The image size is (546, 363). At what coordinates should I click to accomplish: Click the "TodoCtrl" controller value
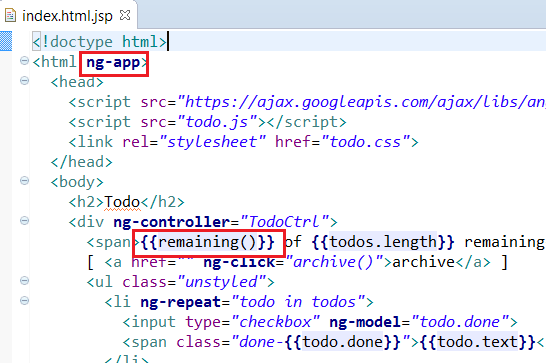tap(284, 222)
